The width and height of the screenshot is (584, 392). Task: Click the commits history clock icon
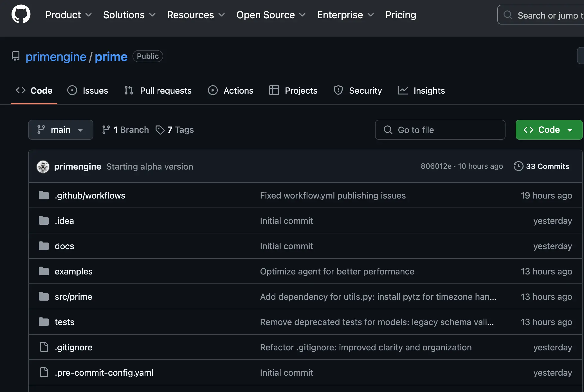pyautogui.click(x=518, y=166)
